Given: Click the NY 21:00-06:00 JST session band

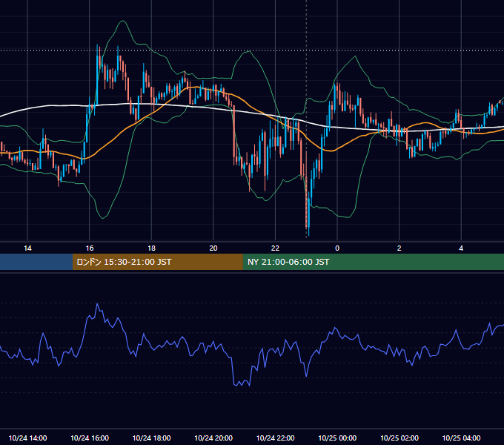Looking at the screenshot, I should tap(373, 262).
